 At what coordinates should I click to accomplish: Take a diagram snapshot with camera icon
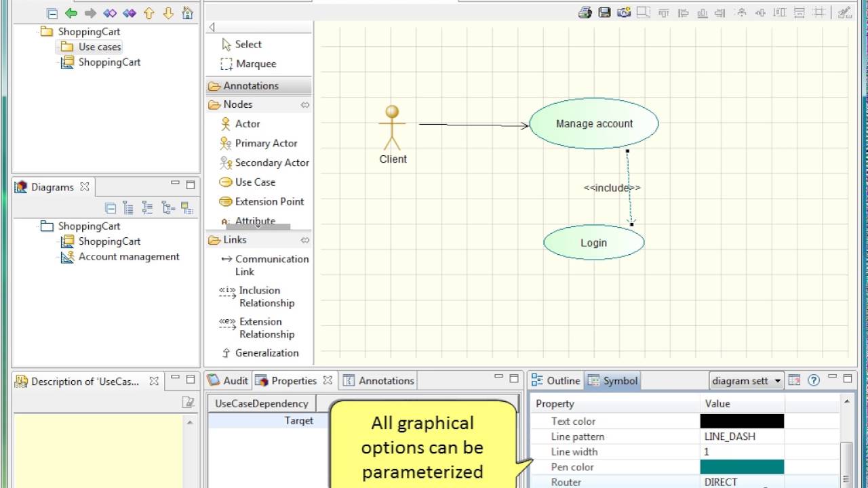(624, 12)
